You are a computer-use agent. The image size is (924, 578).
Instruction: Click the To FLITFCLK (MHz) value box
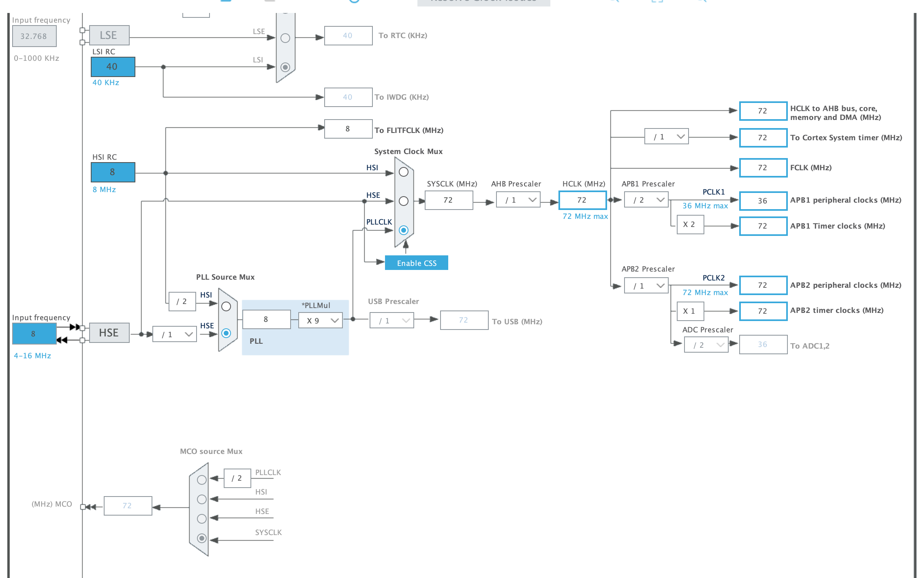[349, 129]
